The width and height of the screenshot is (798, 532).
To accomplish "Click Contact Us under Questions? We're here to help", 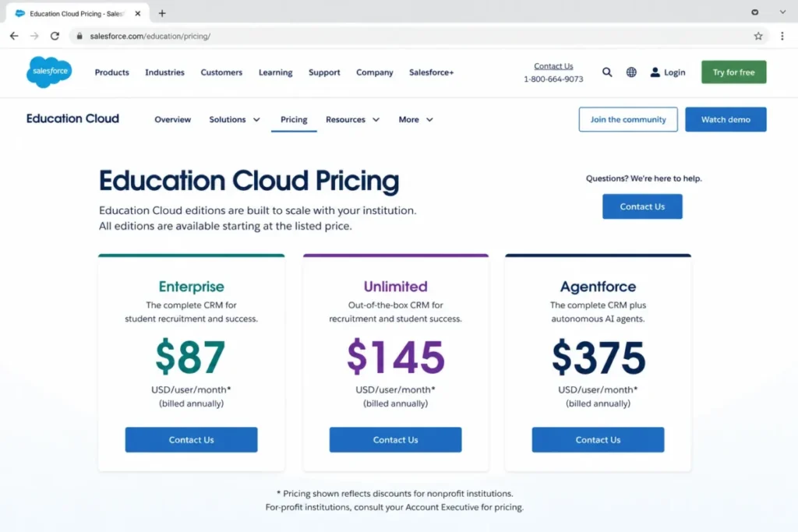I will [642, 206].
